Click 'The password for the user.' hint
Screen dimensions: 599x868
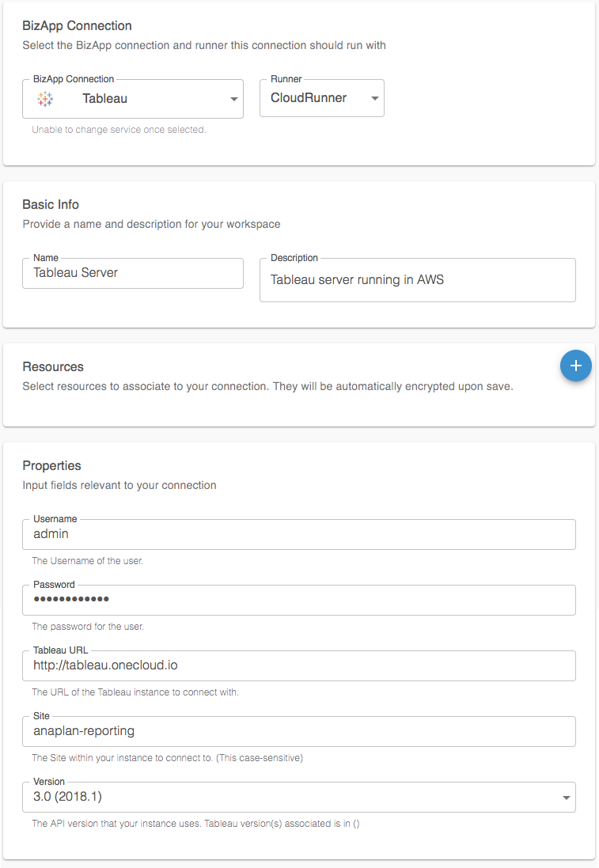click(x=88, y=627)
